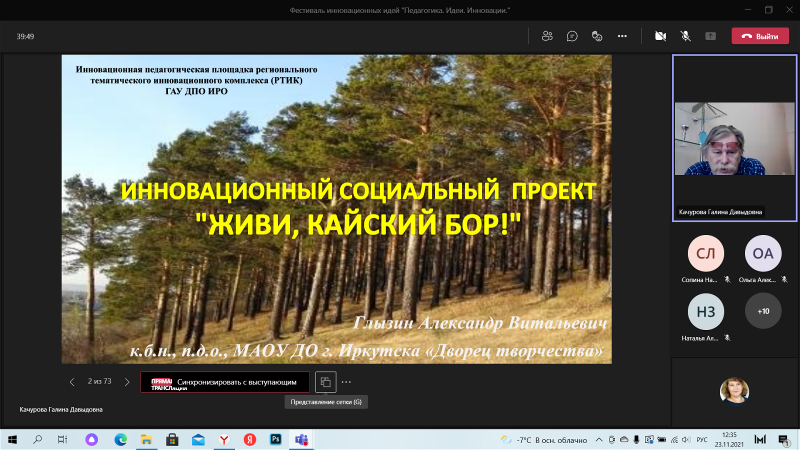Open the participants panel

(x=547, y=36)
